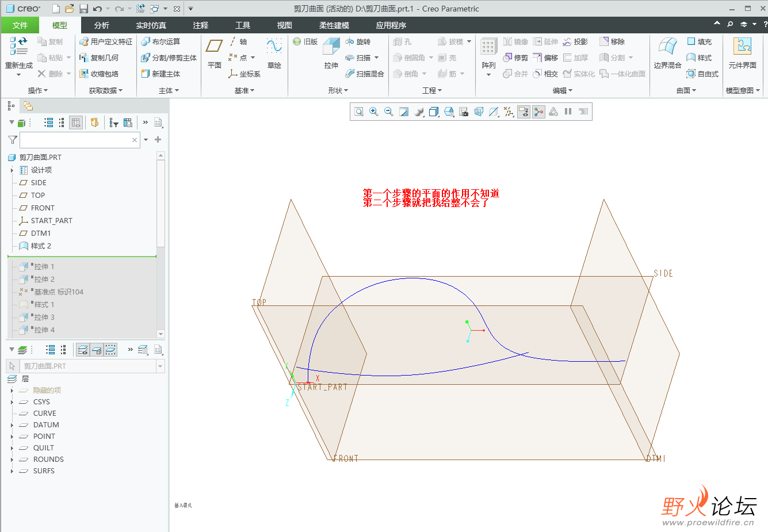This screenshot has width=768, height=532.
Task: Toggle pause simulation button in graphics toolbar
Action: pos(568,112)
